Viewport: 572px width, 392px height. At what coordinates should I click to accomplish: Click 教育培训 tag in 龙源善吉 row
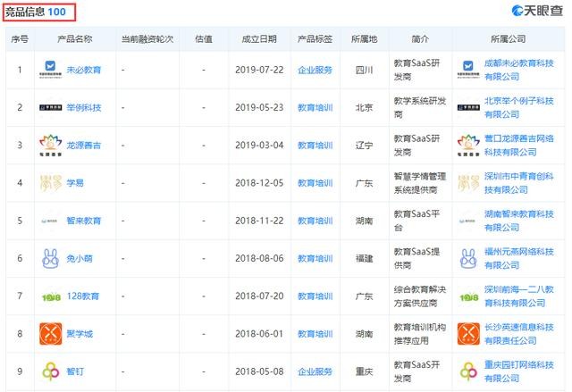315,146
